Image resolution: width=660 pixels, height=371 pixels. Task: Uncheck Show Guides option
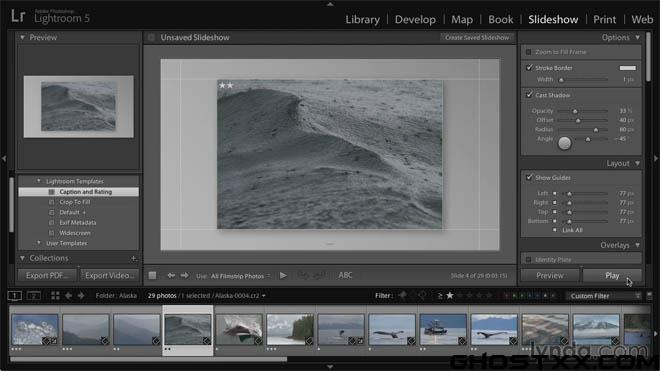click(x=530, y=177)
